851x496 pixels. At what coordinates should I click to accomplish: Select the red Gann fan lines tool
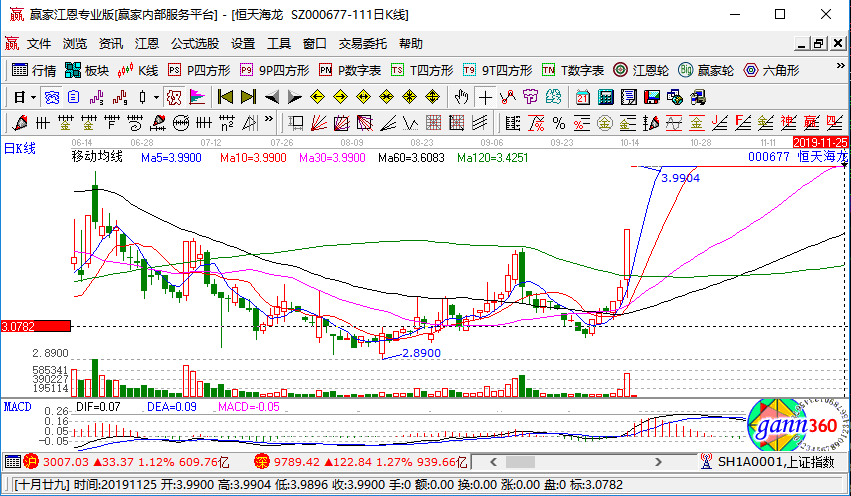[318, 123]
